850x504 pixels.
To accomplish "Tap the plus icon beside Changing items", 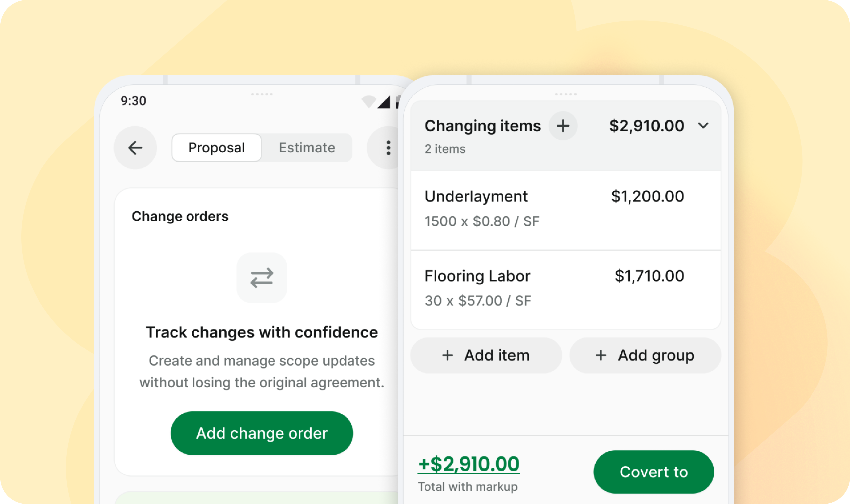I will pyautogui.click(x=563, y=126).
